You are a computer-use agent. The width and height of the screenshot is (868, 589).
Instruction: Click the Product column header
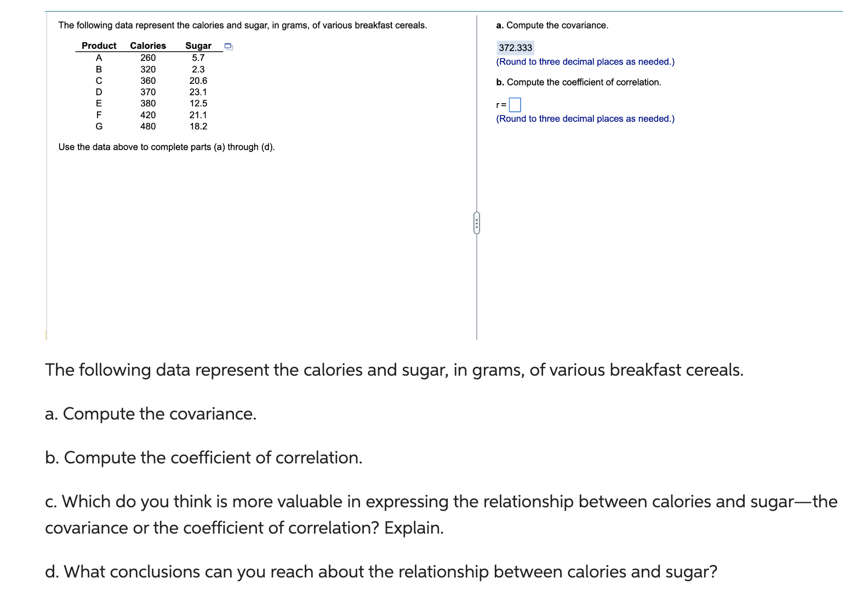pyautogui.click(x=98, y=46)
